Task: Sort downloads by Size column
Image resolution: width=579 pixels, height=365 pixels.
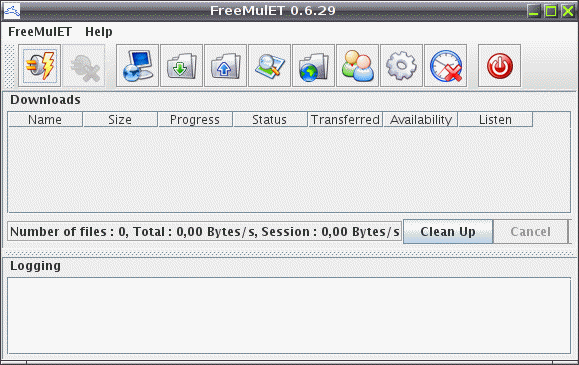Action: click(120, 120)
